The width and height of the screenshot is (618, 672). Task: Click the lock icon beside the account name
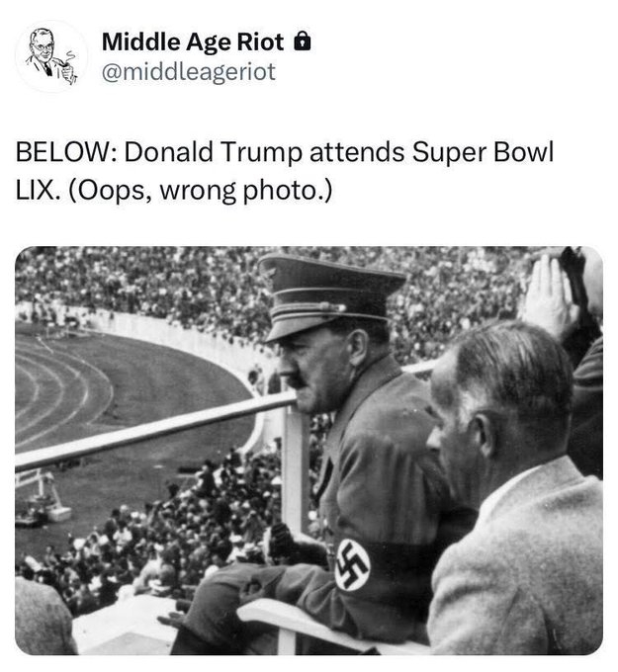303,42
